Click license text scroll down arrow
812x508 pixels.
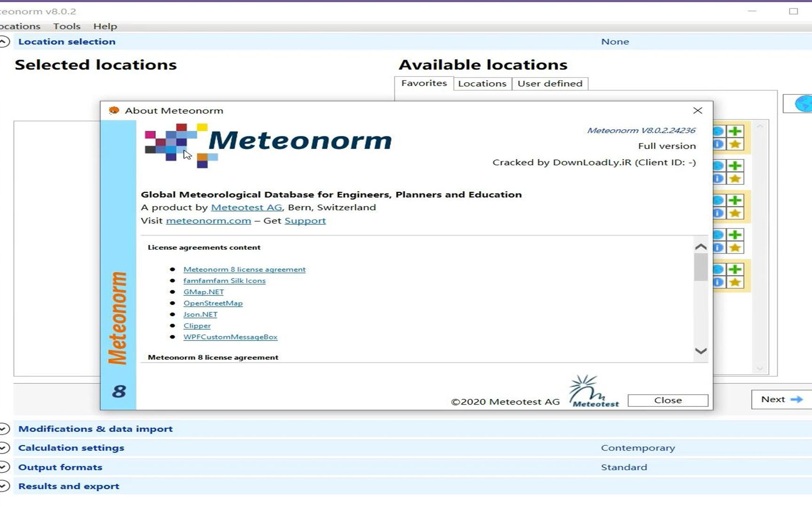click(701, 351)
